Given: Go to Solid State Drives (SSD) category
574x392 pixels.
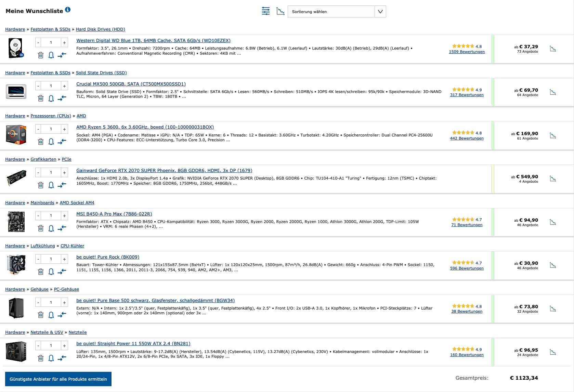Looking at the screenshot, I should [x=101, y=73].
